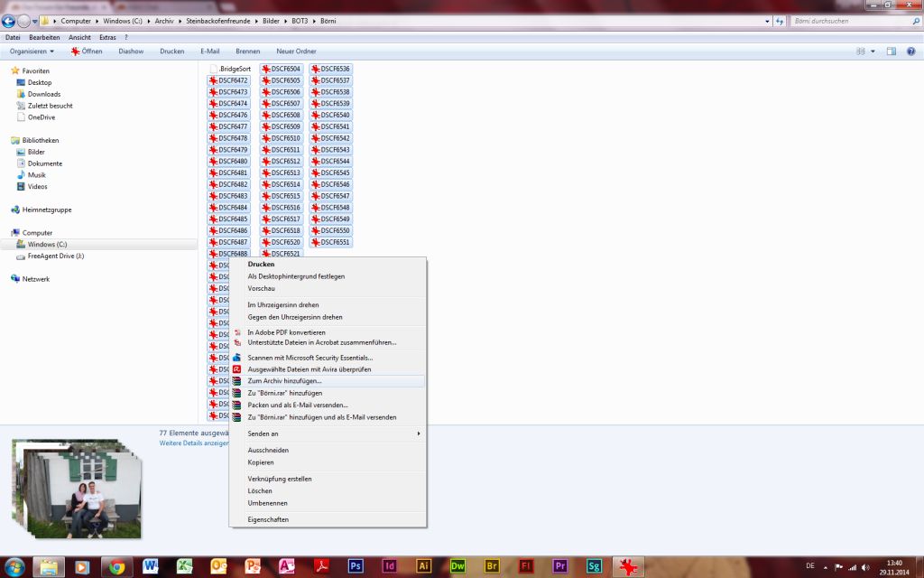Click the Weitere Details anzeigen link
The height and width of the screenshot is (578, 924).
tap(194, 443)
